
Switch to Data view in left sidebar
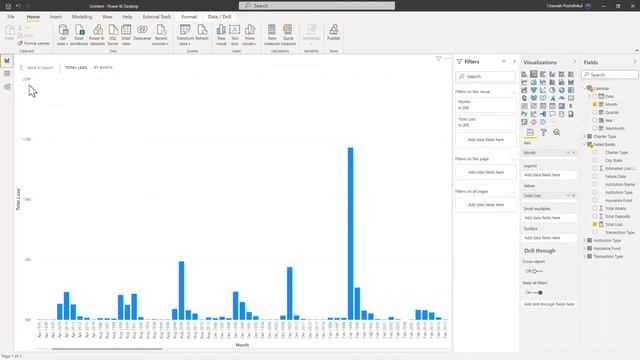pos(7,74)
